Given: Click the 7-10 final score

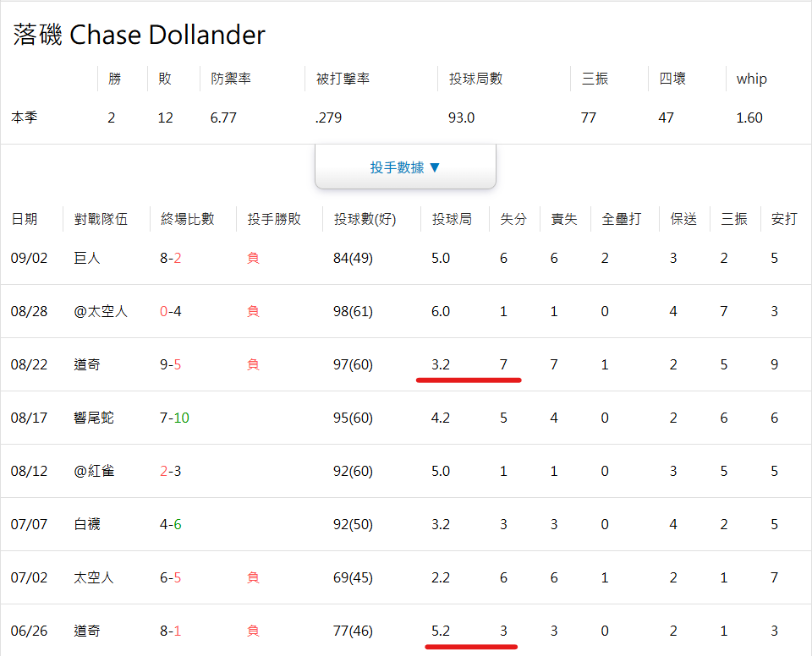Looking at the screenshot, I should pos(174,418).
